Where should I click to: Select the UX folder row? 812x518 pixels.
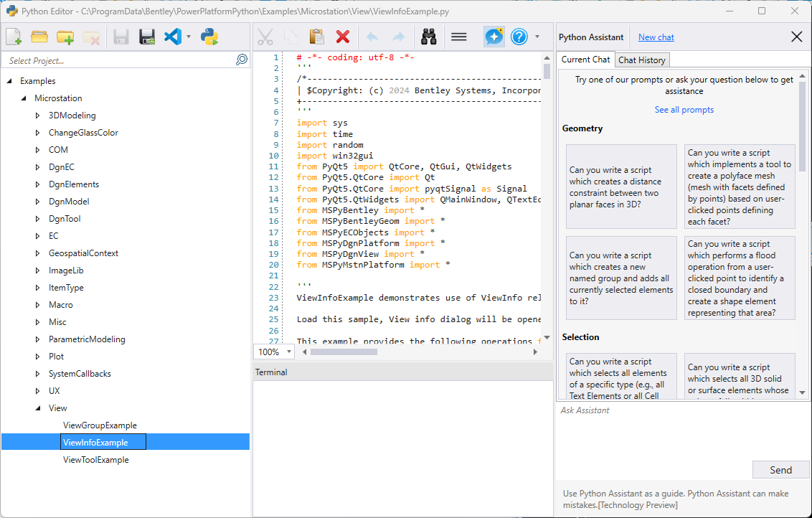(55, 391)
